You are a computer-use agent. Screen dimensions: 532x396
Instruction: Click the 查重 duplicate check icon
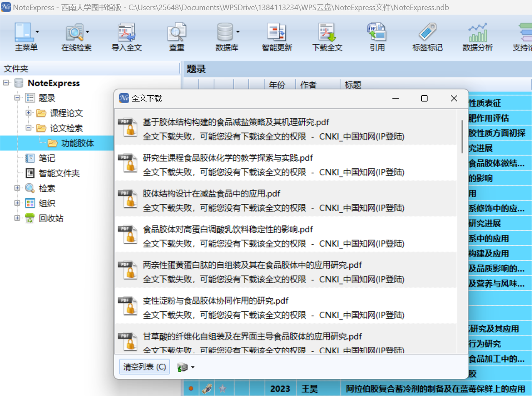177,33
